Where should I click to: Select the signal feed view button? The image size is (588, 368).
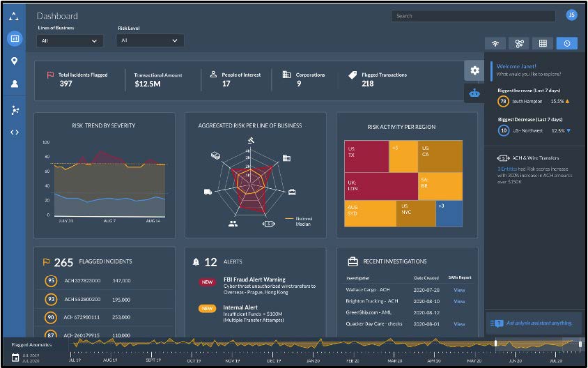pos(495,43)
